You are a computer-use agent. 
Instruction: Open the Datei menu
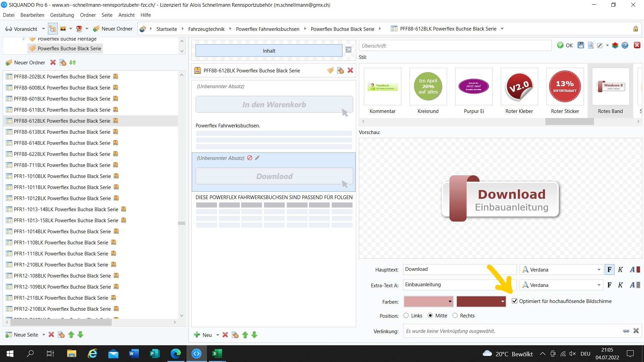tap(9, 15)
